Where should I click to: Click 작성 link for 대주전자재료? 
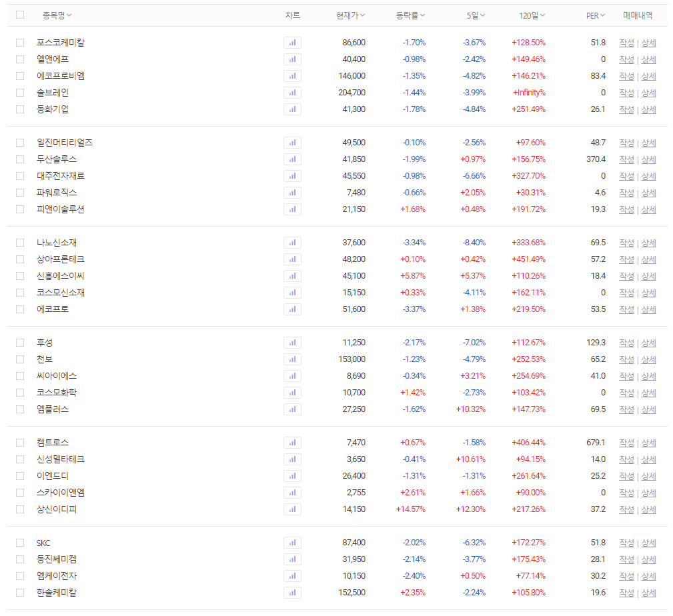click(627, 176)
